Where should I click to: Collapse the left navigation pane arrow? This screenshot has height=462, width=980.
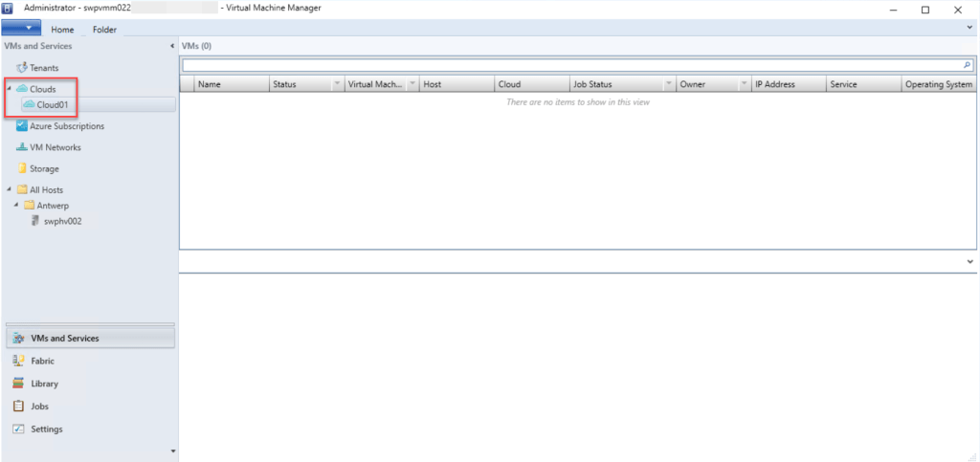(171, 46)
